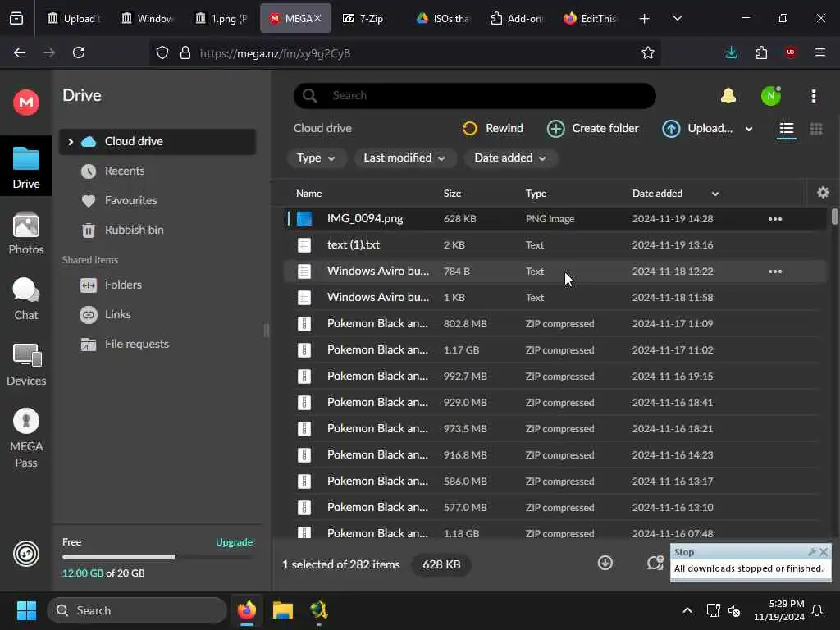
Task: Switch to the Add-ons tab
Action: pos(517,18)
